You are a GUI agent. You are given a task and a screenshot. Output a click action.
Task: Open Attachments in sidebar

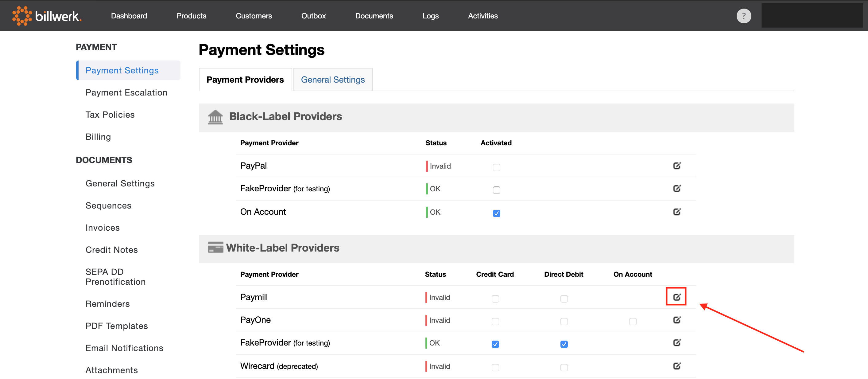pos(111,370)
